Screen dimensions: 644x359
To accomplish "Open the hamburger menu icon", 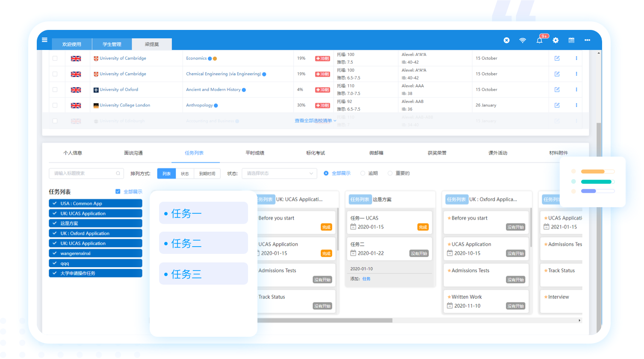I will tap(44, 40).
